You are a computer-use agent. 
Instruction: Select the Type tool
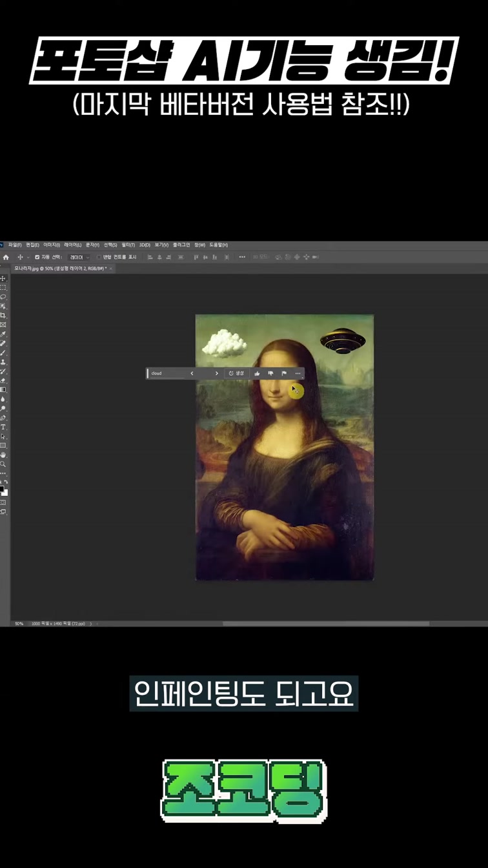[3, 427]
